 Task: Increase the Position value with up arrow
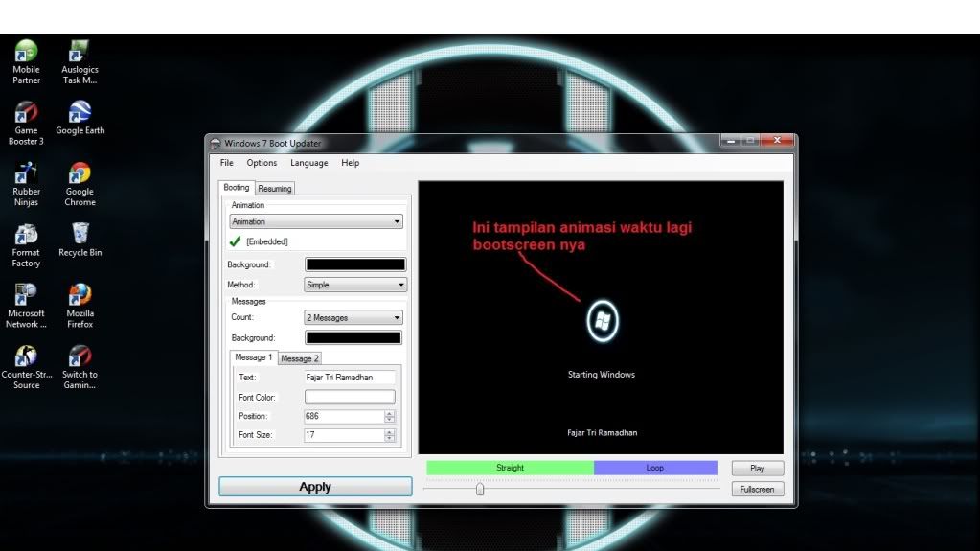point(389,413)
